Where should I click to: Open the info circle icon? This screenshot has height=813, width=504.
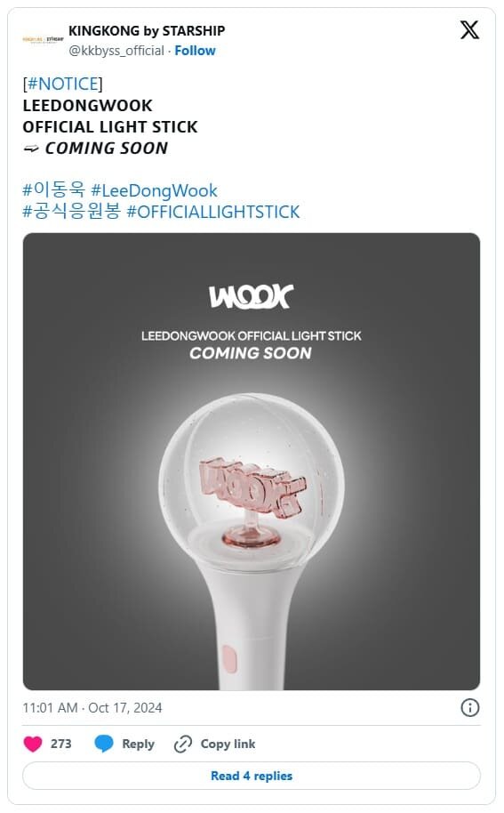[470, 707]
